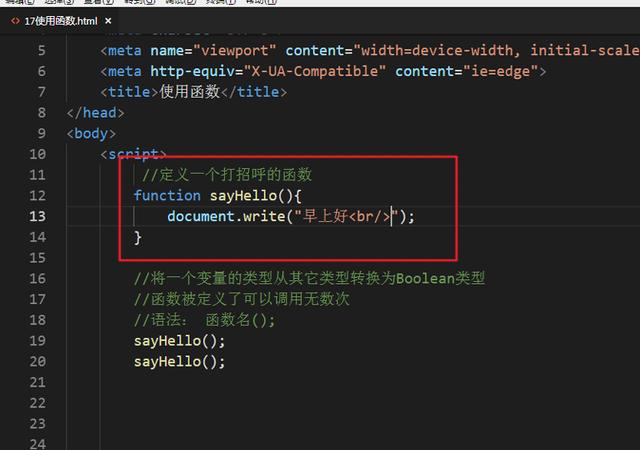
Task: Select line number 9 in the gutter
Action: 42,134
